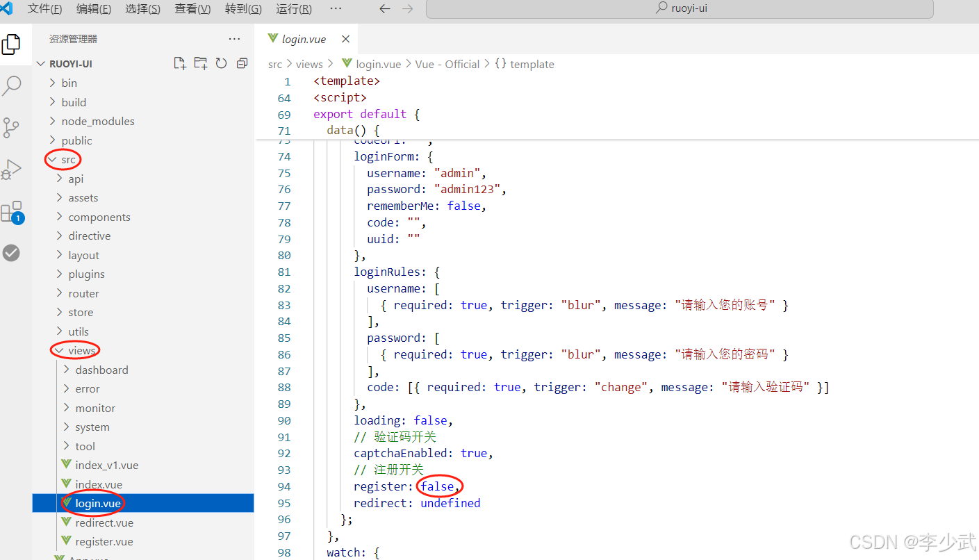979x560 pixels.
Task: Expand the monitor folder
Action: [x=143, y=408]
